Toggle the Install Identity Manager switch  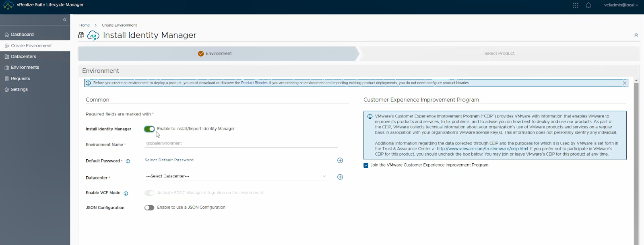tap(149, 129)
